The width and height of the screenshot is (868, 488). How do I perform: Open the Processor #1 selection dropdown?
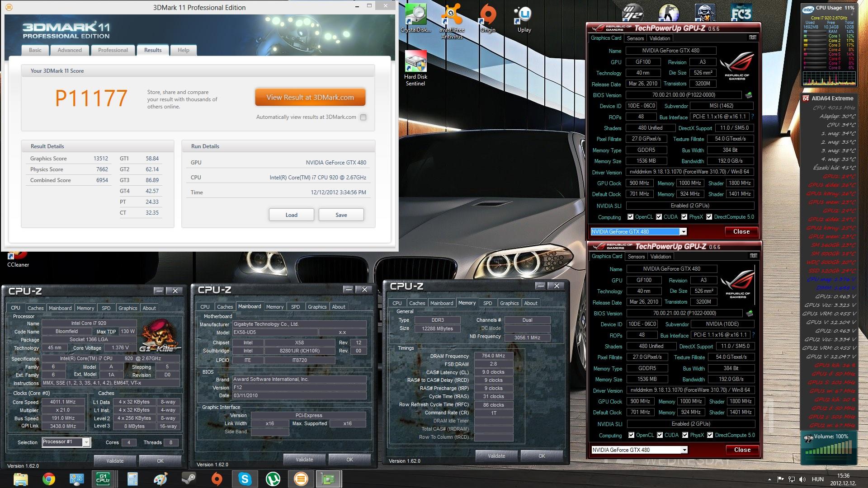pos(86,442)
